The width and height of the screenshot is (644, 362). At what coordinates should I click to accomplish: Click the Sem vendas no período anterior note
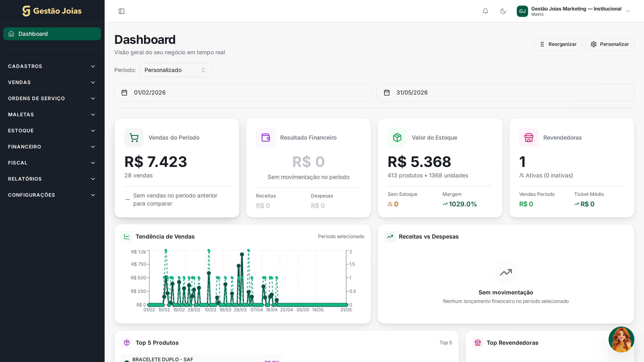[x=175, y=200]
